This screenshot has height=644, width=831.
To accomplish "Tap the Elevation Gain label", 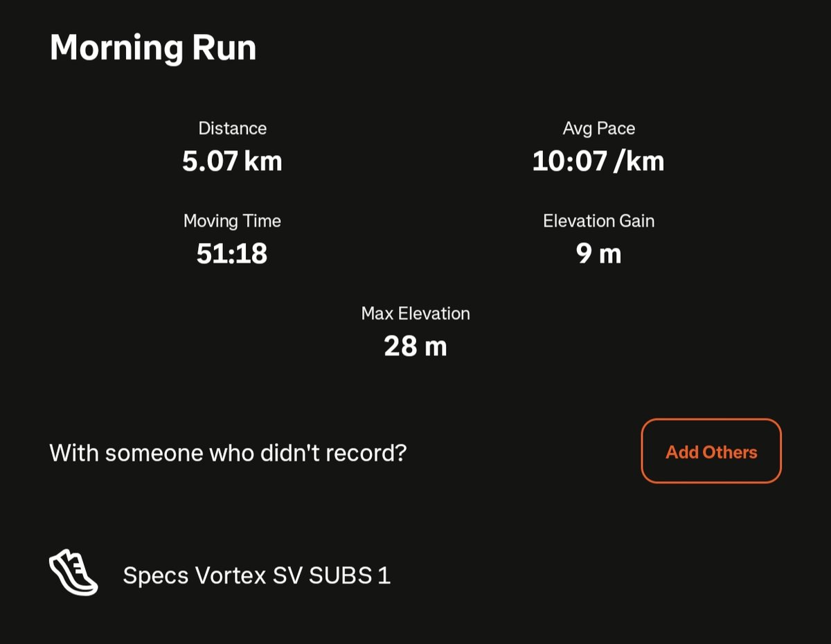I will coord(599,221).
